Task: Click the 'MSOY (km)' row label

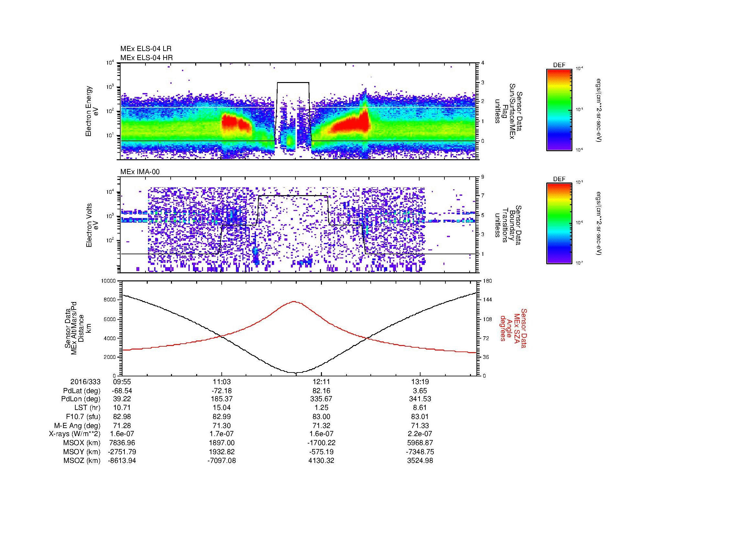Action: coord(82,452)
